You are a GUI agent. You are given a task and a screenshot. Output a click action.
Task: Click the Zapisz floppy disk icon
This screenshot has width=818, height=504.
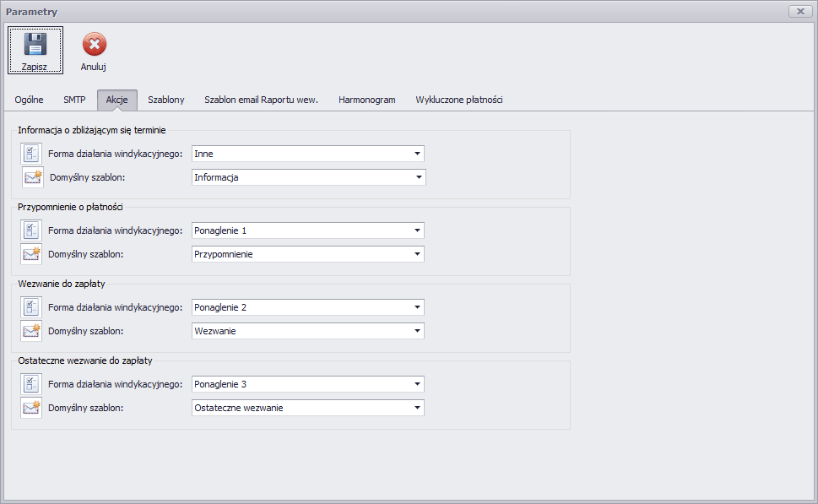tap(35, 45)
